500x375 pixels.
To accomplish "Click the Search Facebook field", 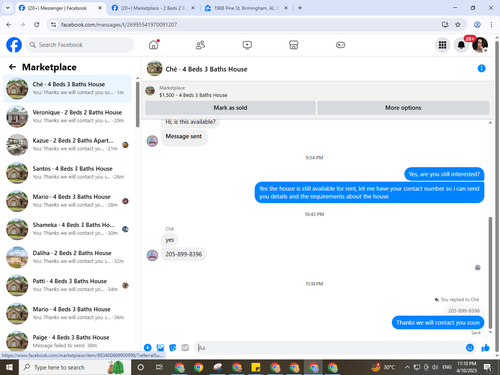I will click(80, 45).
